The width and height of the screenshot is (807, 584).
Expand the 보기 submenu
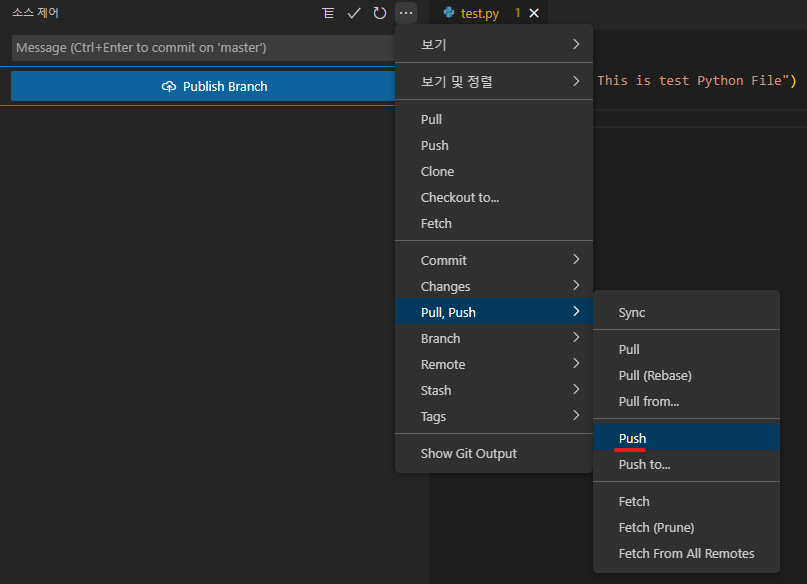[494, 44]
